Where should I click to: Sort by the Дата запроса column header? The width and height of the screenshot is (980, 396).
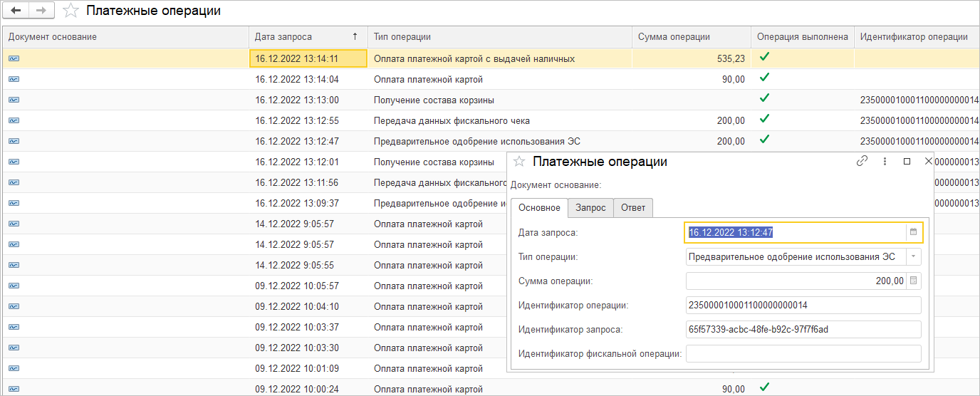point(306,37)
